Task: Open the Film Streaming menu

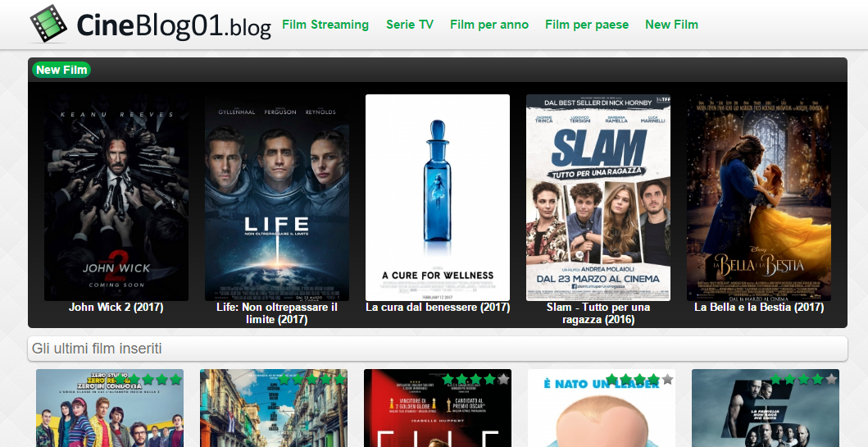Action: [325, 25]
